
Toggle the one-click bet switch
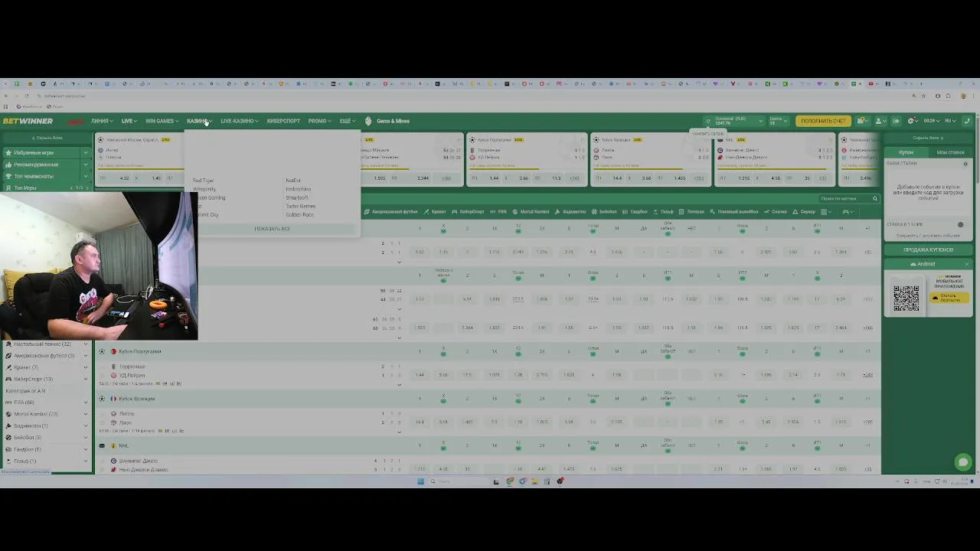(x=960, y=225)
